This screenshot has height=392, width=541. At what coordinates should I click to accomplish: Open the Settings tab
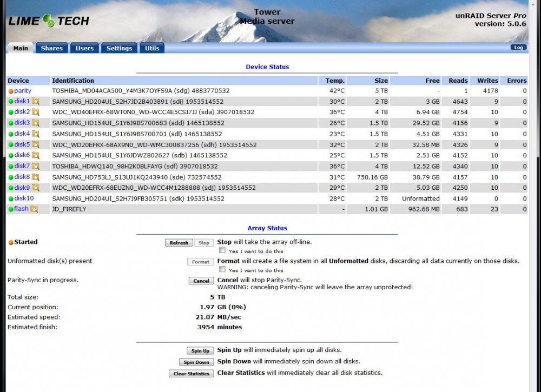pyautogui.click(x=119, y=48)
